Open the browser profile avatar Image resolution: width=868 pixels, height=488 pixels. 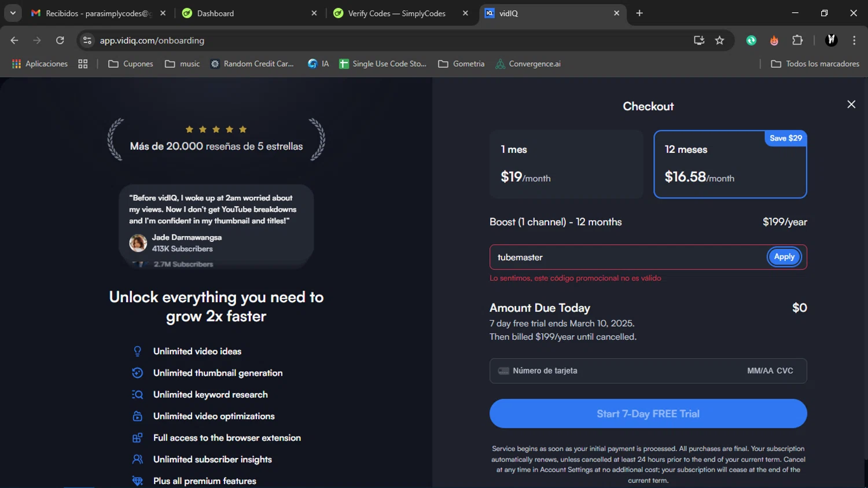[x=832, y=41]
